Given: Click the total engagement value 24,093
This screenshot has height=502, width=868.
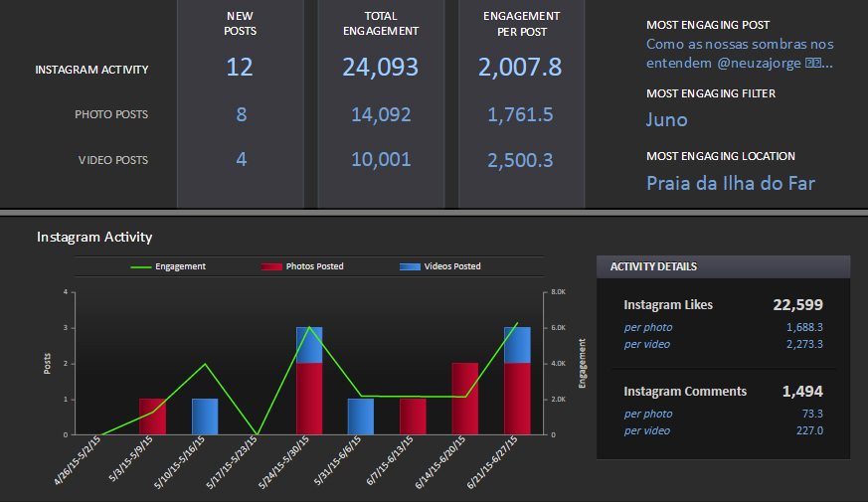Looking at the screenshot, I should (x=380, y=68).
